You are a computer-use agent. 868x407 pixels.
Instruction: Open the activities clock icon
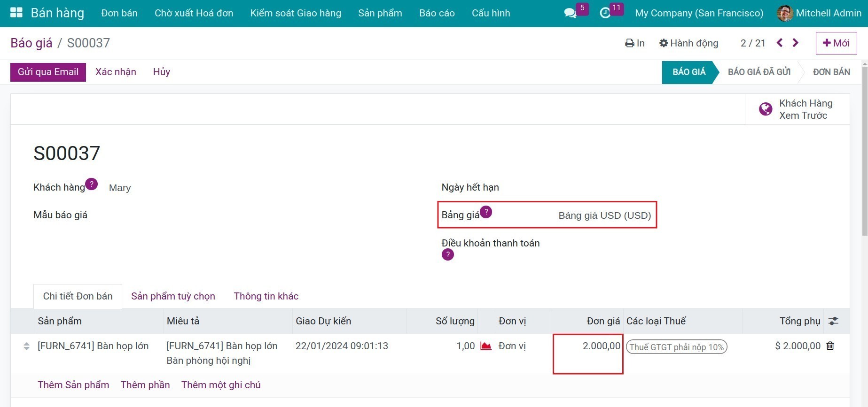pos(605,13)
